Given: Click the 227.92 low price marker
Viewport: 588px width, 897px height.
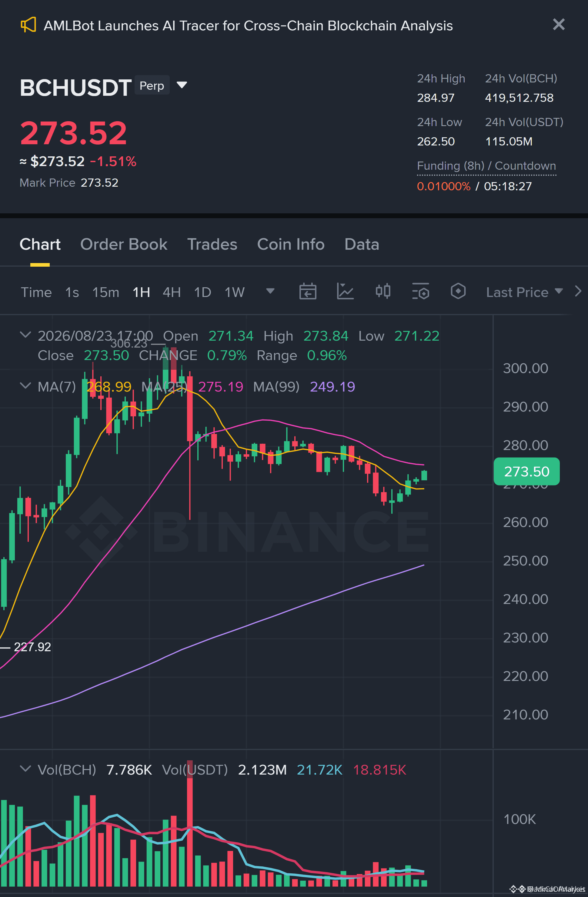Looking at the screenshot, I should [32, 647].
